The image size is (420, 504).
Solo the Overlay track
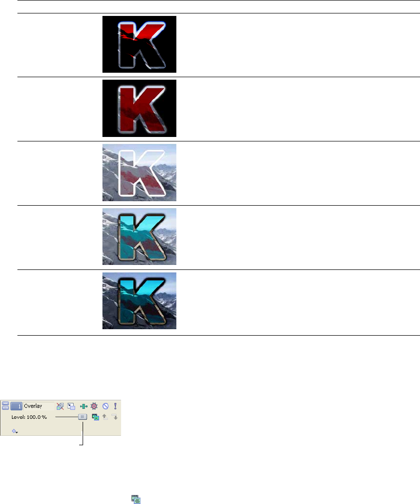[115, 406]
